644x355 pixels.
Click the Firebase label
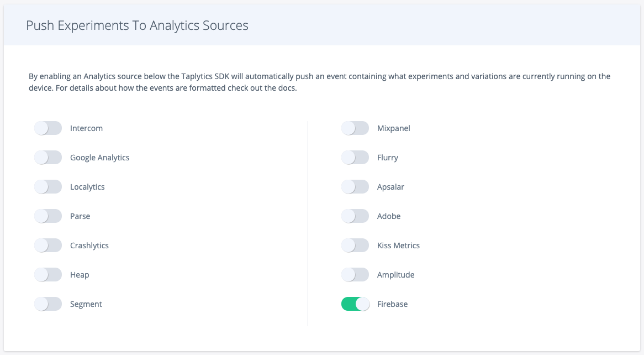[392, 304]
